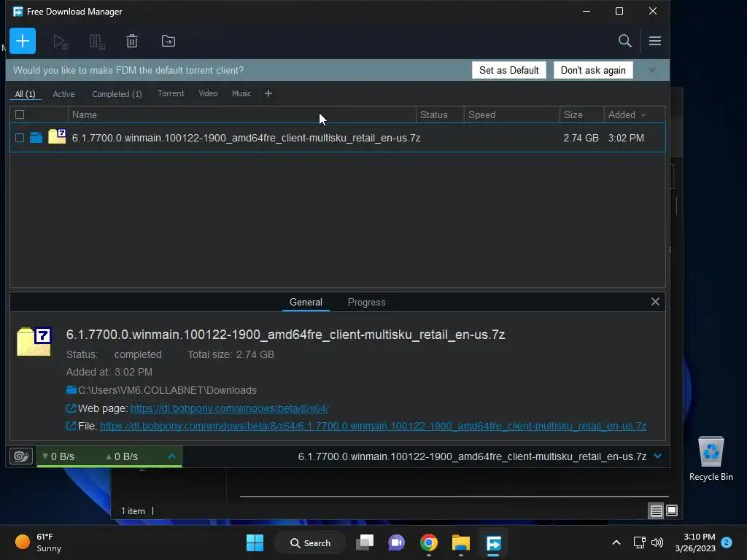Sort by Speed column header
This screenshot has height=560, width=747.
coord(512,114)
